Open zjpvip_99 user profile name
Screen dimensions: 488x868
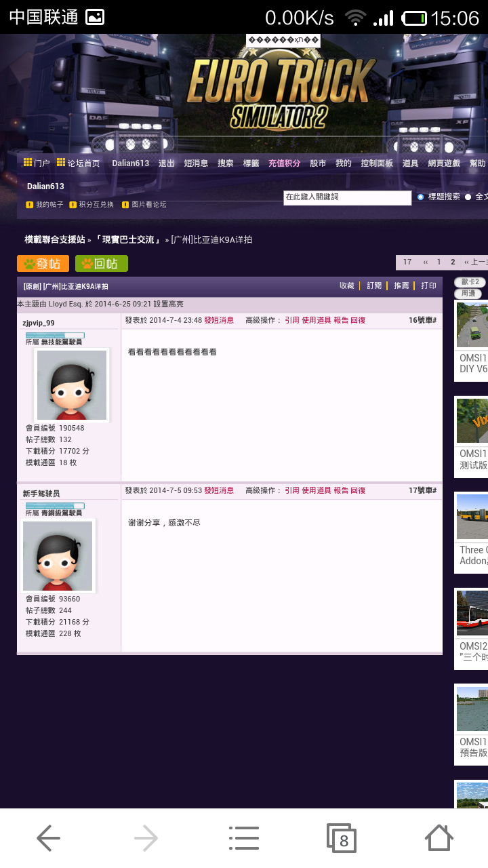point(39,323)
